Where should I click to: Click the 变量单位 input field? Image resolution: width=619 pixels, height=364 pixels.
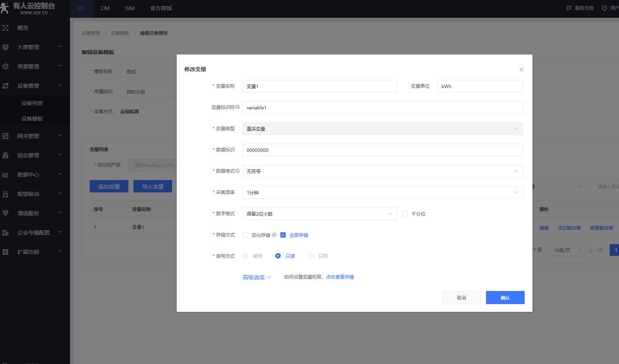(480, 86)
